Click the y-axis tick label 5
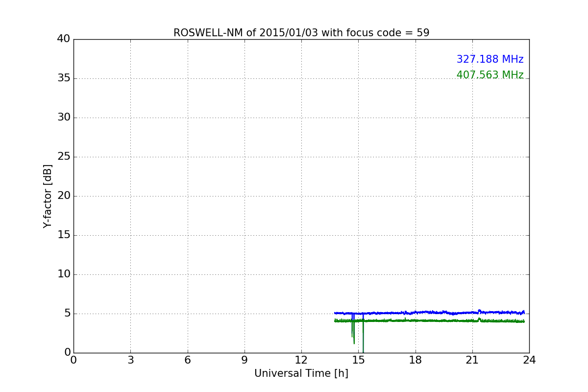588x392 pixels. [67, 314]
